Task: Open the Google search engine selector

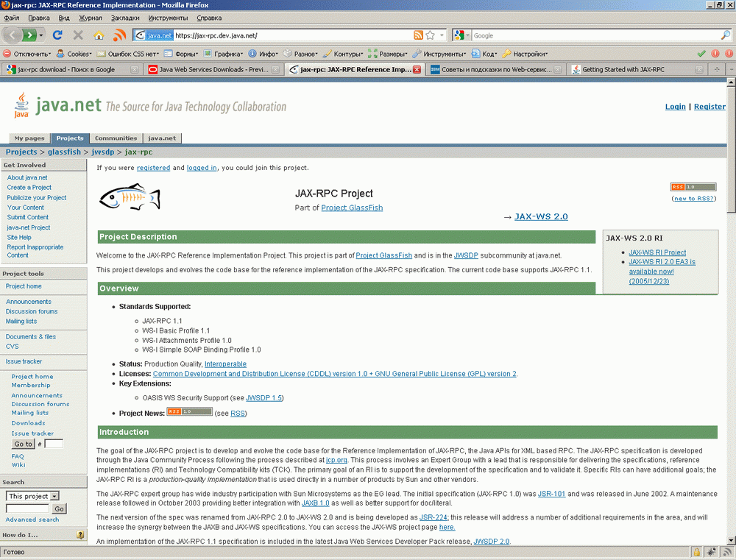Action: pyautogui.click(x=462, y=35)
